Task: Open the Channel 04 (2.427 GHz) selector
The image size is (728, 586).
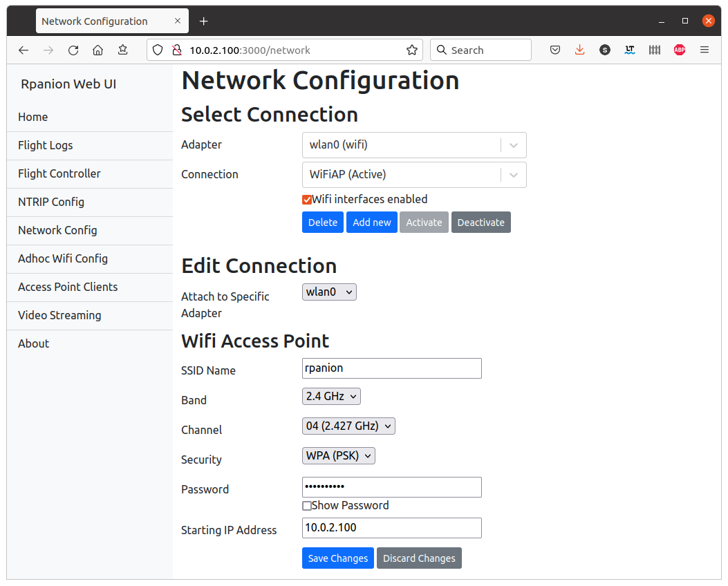Action: tap(348, 426)
